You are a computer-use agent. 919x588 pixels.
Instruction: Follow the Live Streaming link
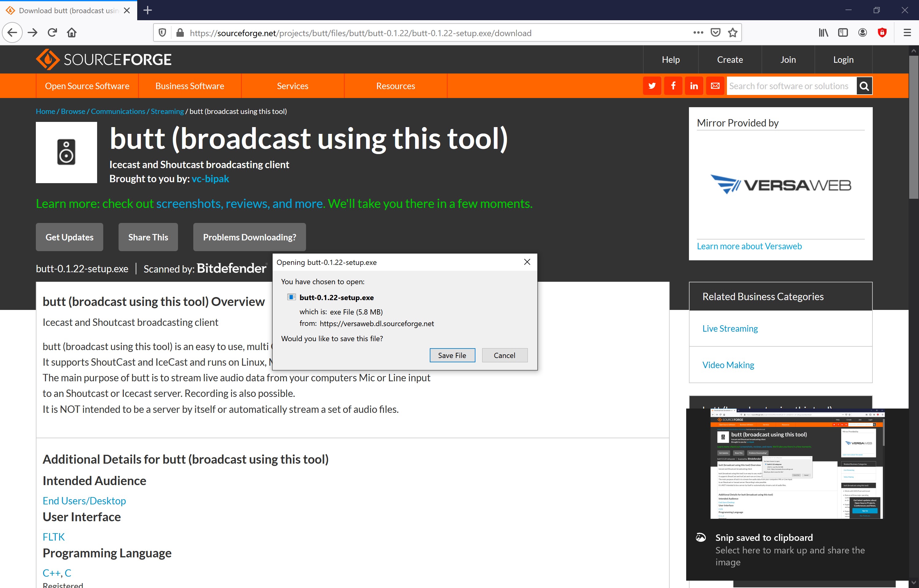point(730,328)
